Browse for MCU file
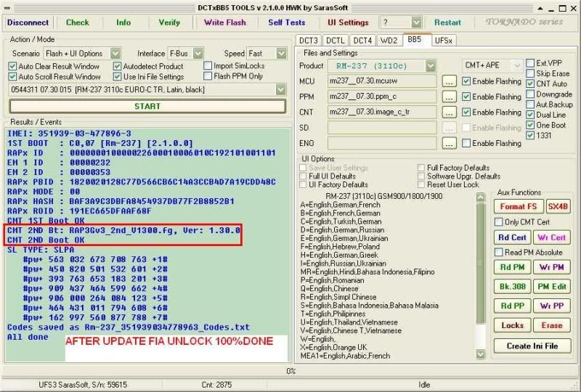 [x=449, y=81]
